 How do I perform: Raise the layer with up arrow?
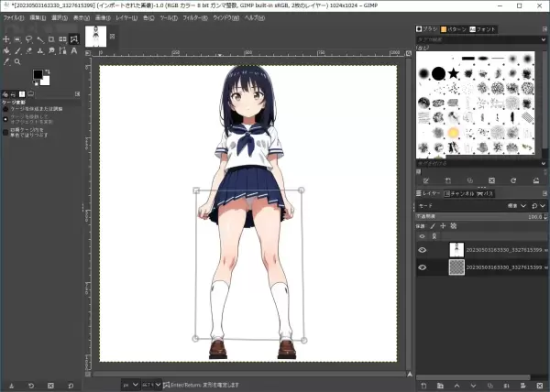pyautogui.click(x=457, y=386)
